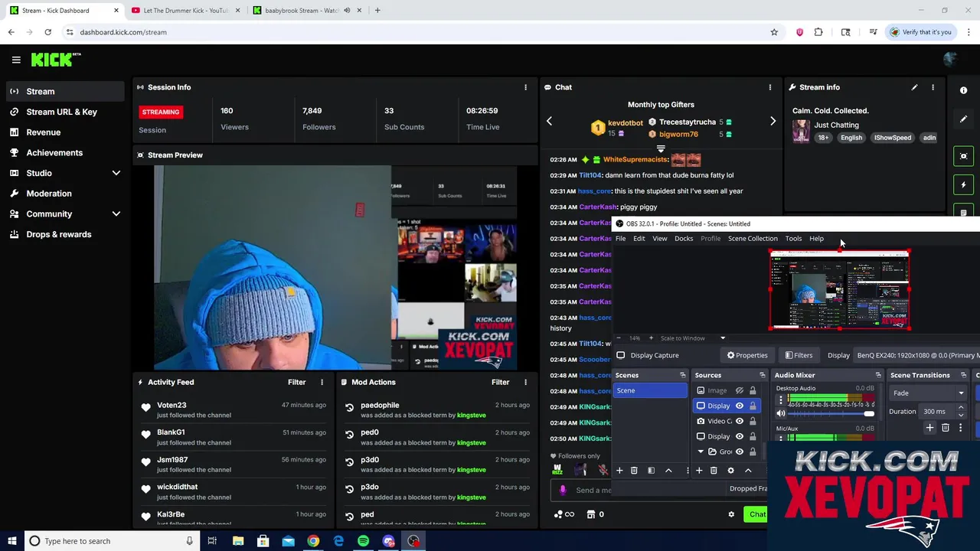
Task: Mute the baabybrook tab audio
Action: point(347,11)
